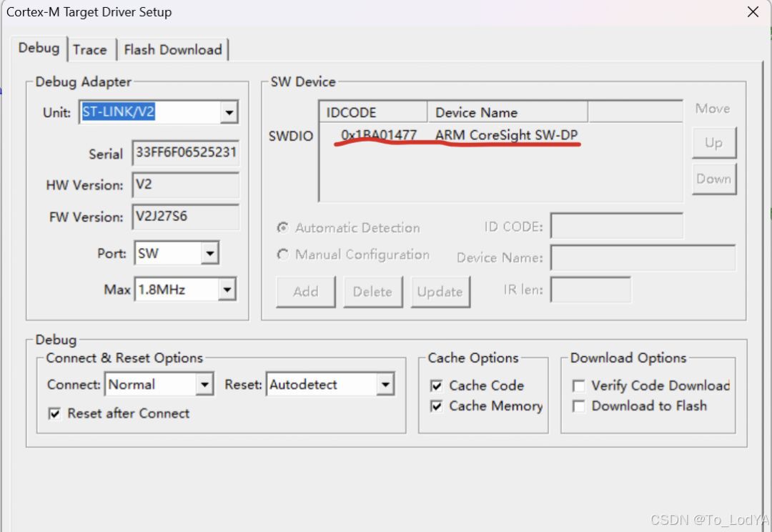Image resolution: width=772 pixels, height=532 pixels.
Task: Click the IDCODE column header
Action: pos(373,112)
